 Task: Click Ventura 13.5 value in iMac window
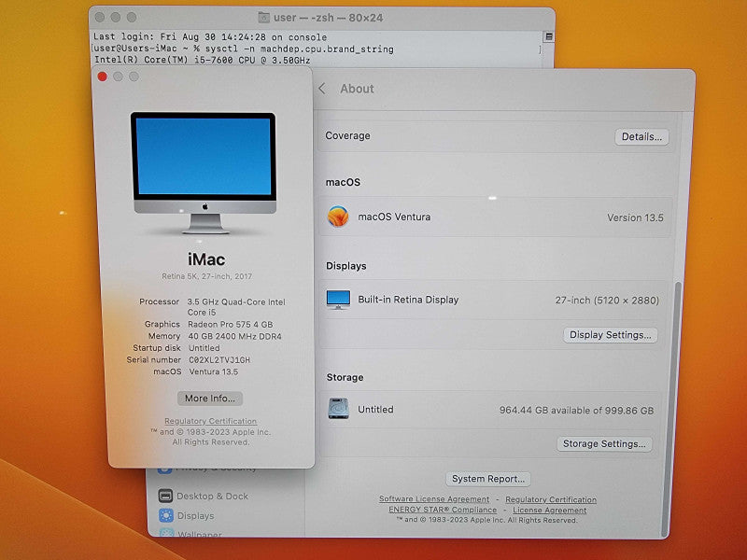tap(214, 371)
